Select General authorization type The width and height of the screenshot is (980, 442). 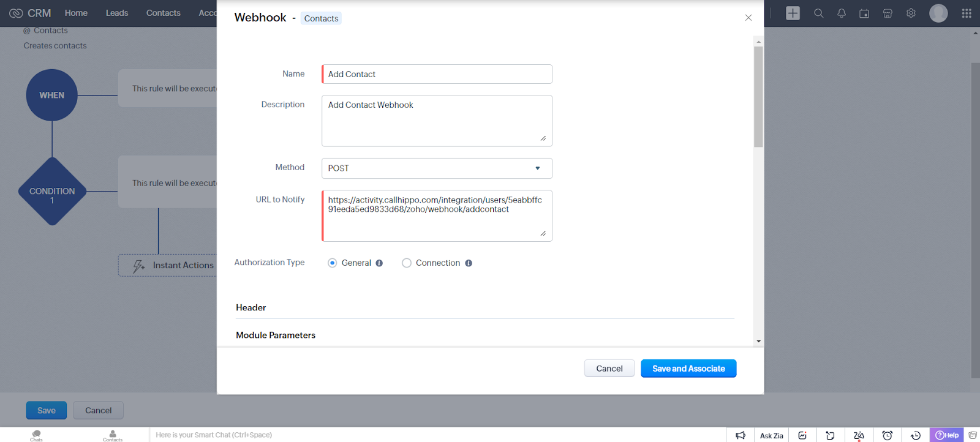coord(333,263)
